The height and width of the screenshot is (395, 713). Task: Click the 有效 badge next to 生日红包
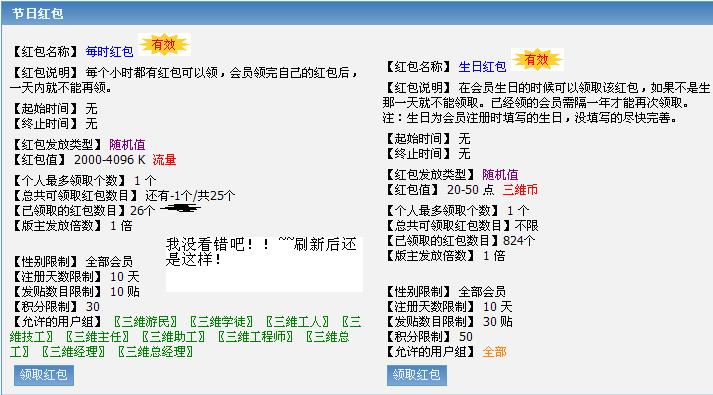pyautogui.click(x=537, y=60)
